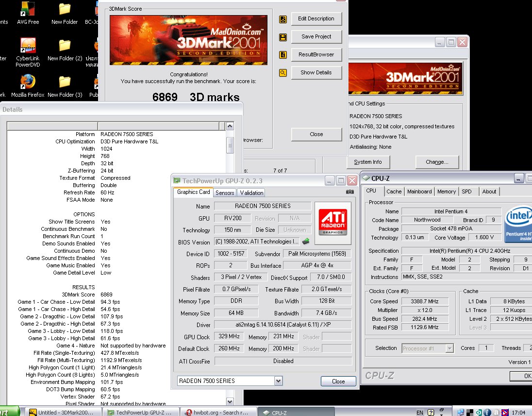Click GPU-Z Driver field ati2mtag
The height and width of the screenshot is (416, 532).
[x=283, y=324]
